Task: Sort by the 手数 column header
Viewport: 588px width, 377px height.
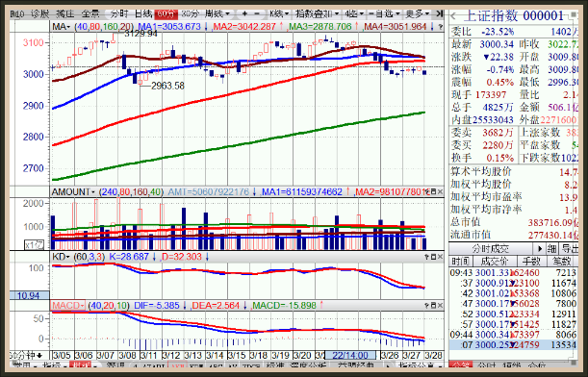Action: pos(531,261)
